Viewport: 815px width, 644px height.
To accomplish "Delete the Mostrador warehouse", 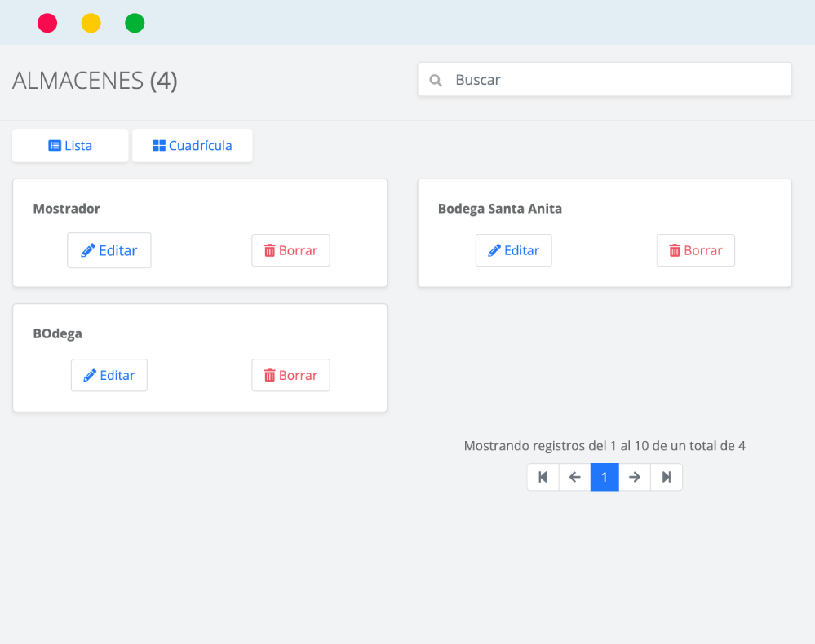I will coord(290,250).
